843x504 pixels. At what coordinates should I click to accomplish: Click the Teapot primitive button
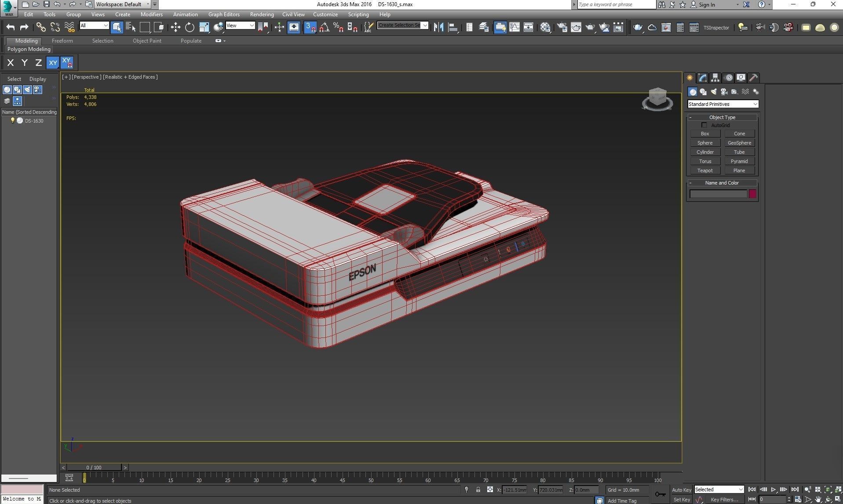coord(704,170)
